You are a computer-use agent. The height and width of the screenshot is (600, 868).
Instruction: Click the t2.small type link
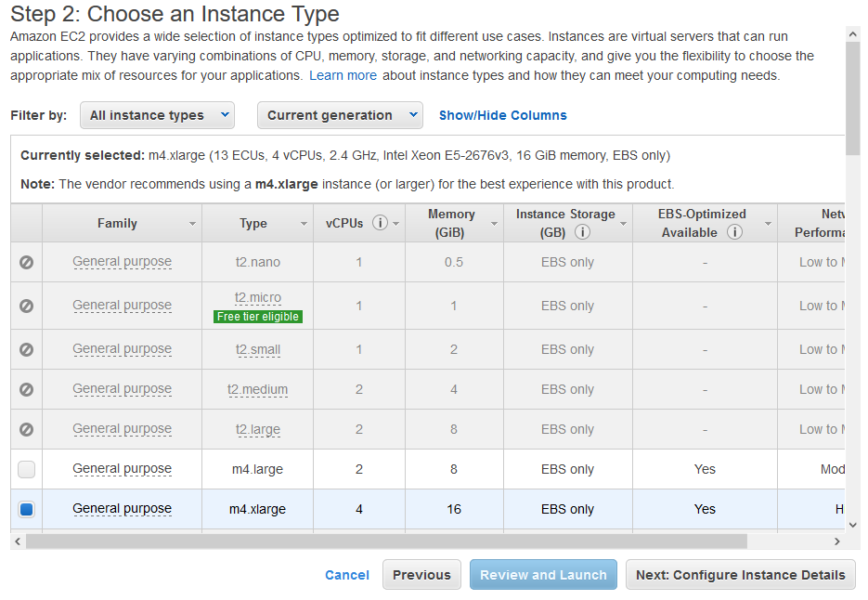pyautogui.click(x=258, y=349)
